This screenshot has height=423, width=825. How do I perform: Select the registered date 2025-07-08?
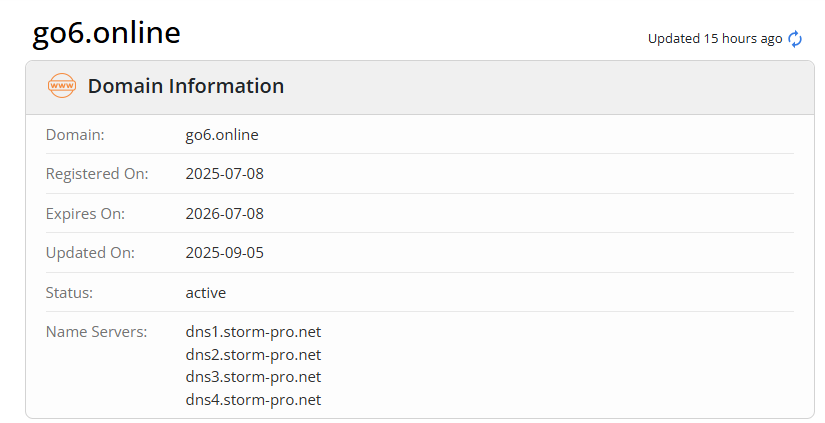pyautogui.click(x=225, y=174)
